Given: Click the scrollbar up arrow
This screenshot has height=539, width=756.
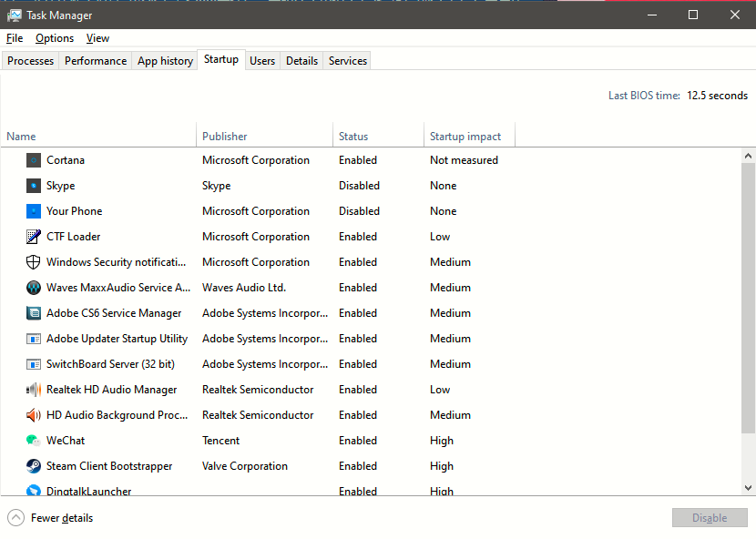Looking at the screenshot, I should [x=749, y=156].
